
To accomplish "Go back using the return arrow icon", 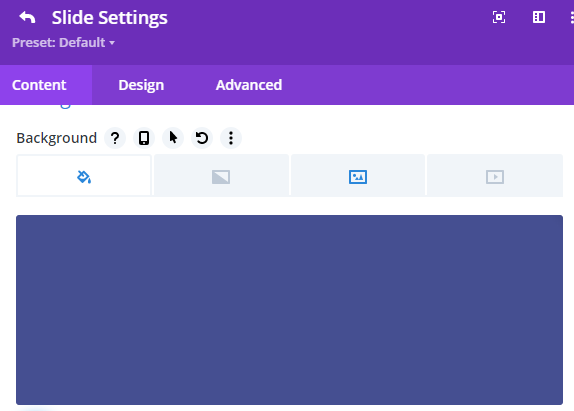I will 27,17.
